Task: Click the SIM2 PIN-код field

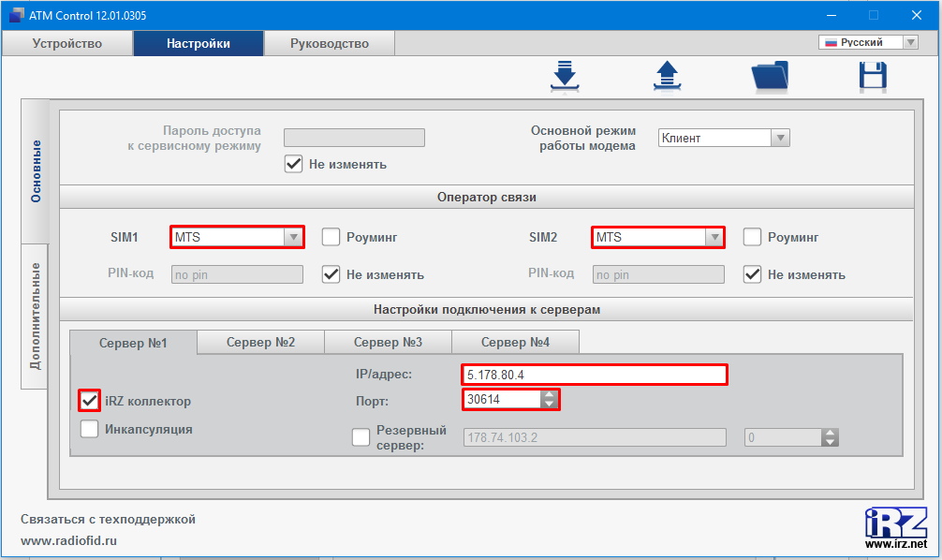Action: (x=658, y=274)
